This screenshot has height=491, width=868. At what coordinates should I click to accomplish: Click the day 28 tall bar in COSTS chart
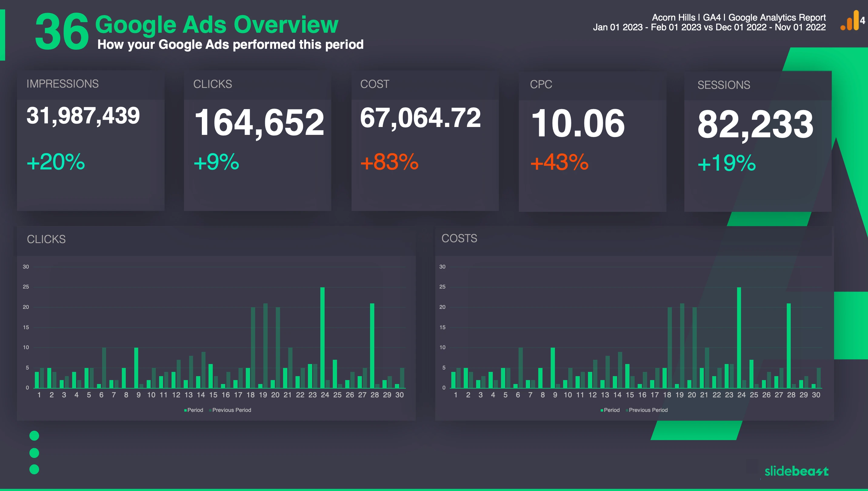pyautogui.click(x=789, y=345)
